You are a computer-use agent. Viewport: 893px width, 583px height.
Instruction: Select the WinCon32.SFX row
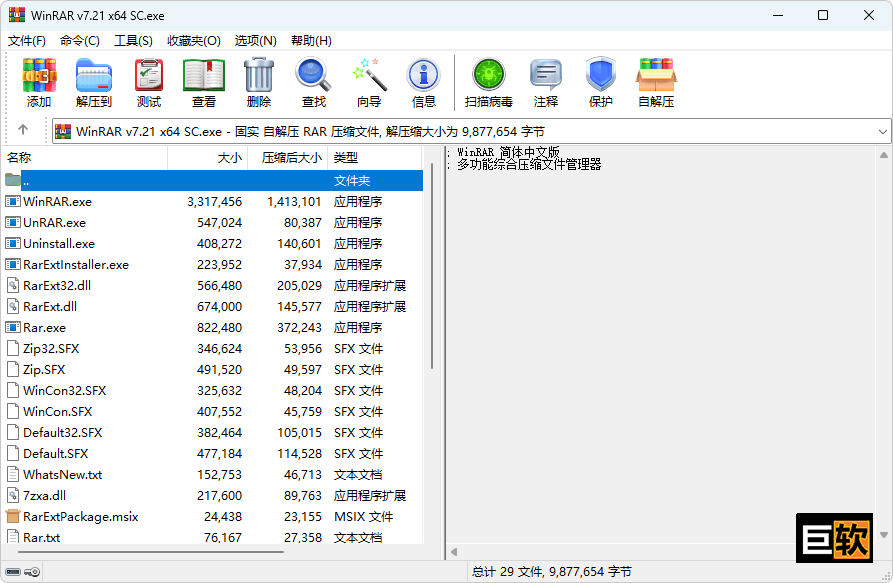tap(213, 391)
